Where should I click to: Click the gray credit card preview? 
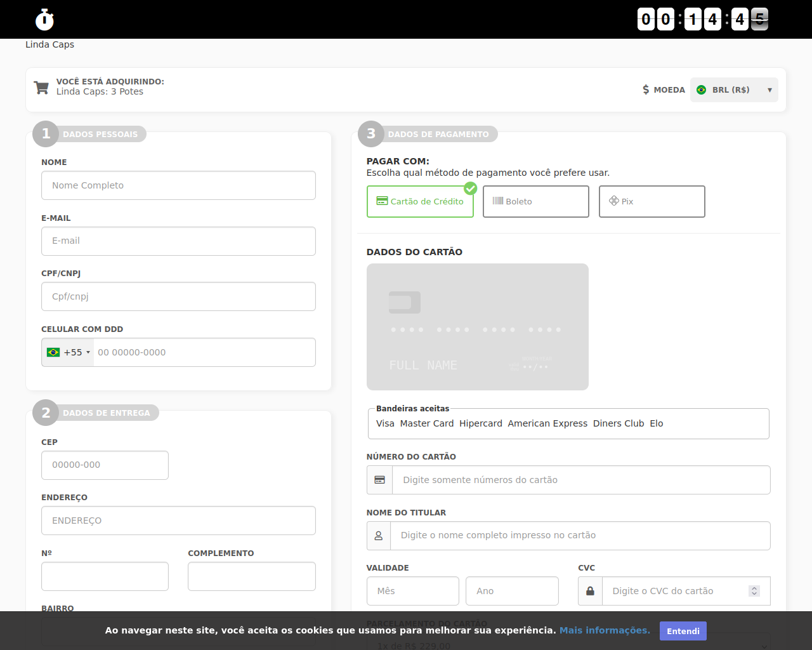point(478,327)
